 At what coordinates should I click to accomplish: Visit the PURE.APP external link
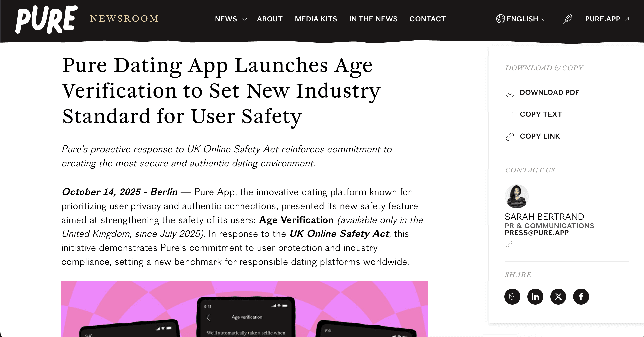click(602, 19)
